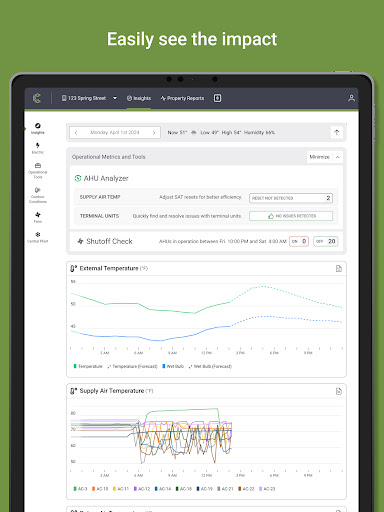Select Insights in the left sidebar
The height and width of the screenshot is (512, 384).
pyautogui.click(x=38, y=128)
